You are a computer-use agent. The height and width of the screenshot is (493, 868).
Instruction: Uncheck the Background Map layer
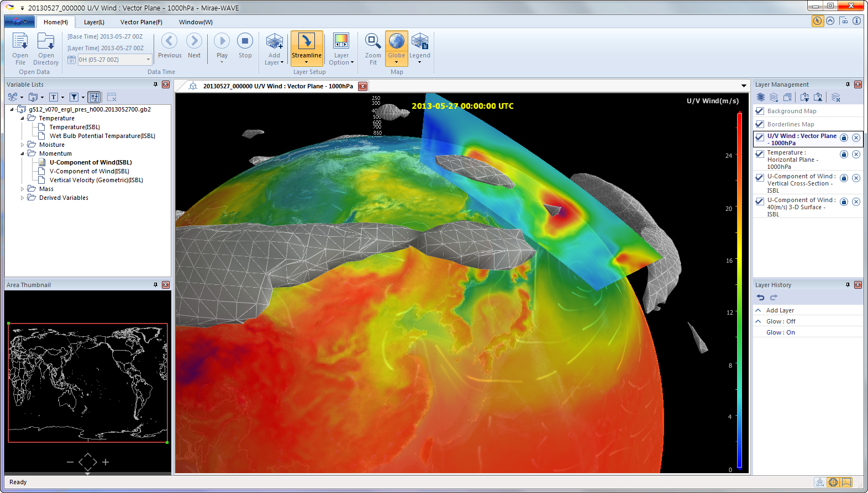click(x=760, y=111)
